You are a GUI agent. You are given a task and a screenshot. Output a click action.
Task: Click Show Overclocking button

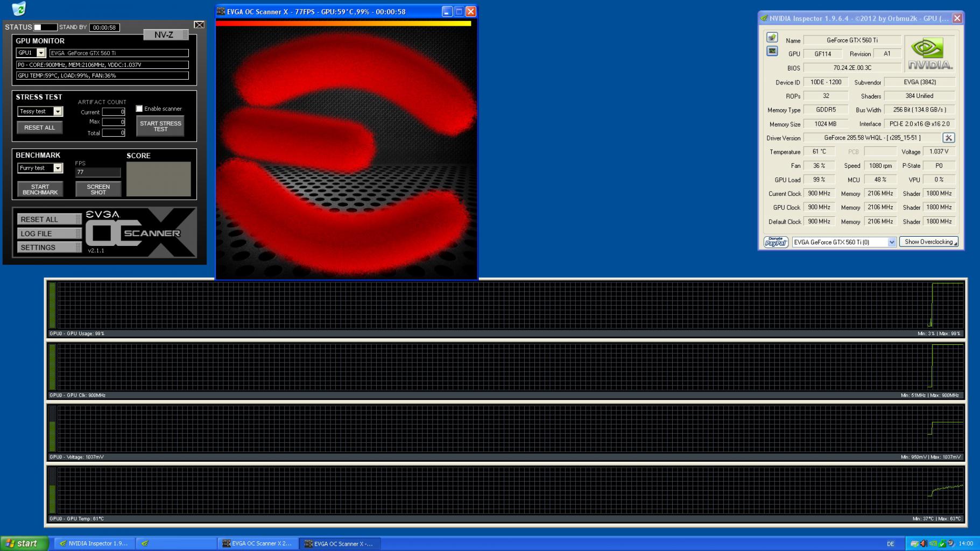[x=929, y=242]
